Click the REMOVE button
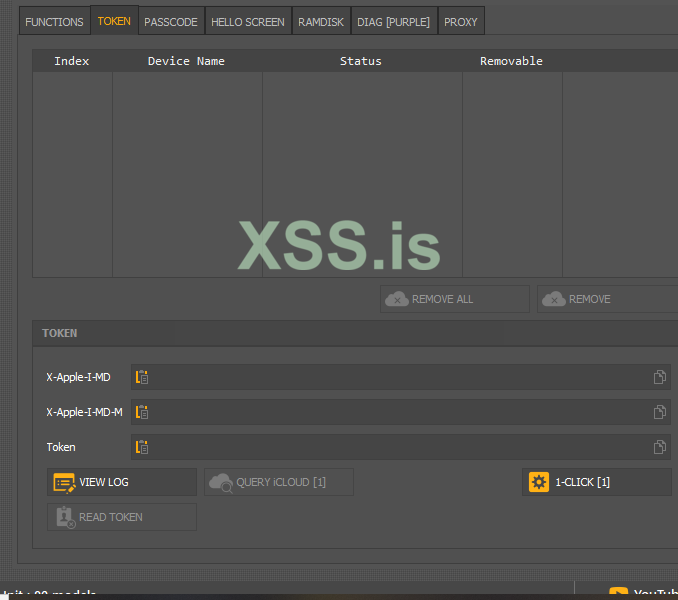The height and width of the screenshot is (600, 678). pos(607,299)
